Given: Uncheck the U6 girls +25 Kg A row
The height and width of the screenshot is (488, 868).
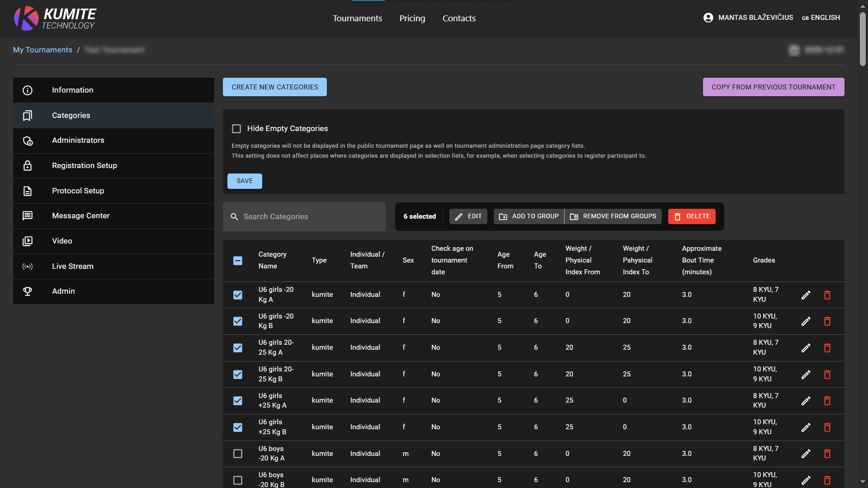Looking at the screenshot, I should (238, 401).
